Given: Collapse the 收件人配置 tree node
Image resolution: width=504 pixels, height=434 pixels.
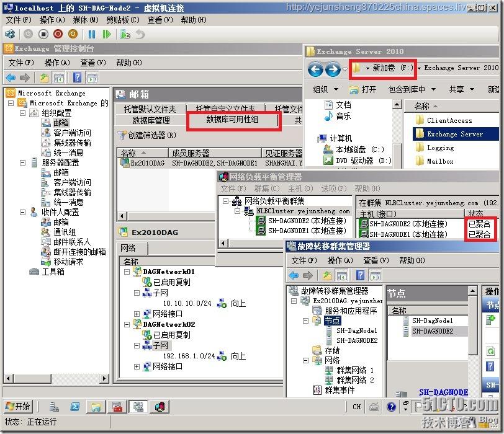Looking at the screenshot, I should tap(22, 212).
